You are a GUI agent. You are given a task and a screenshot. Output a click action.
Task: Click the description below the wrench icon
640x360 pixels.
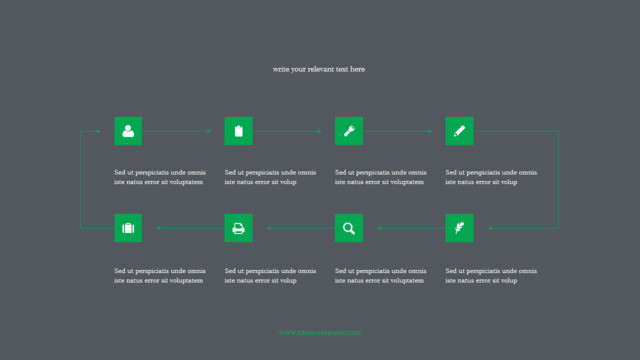click(x=380, y=177)
